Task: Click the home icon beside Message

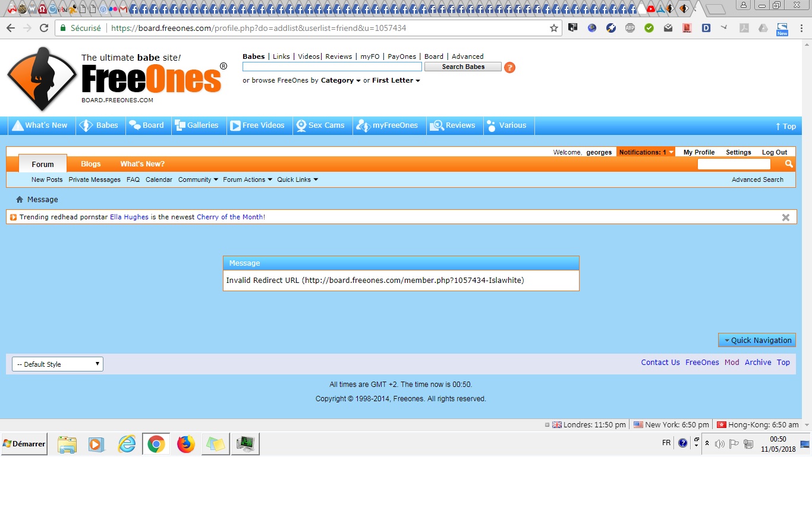Action: click(20, 200)
